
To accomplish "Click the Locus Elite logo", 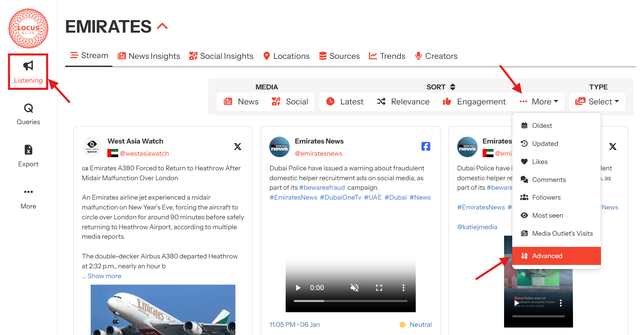I will [x=28, y=29].
